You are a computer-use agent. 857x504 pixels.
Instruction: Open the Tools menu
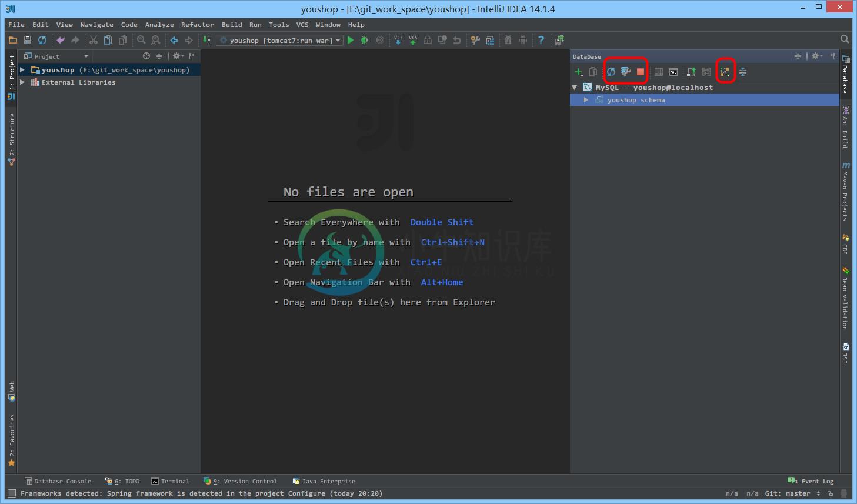[x=279, y=25]
